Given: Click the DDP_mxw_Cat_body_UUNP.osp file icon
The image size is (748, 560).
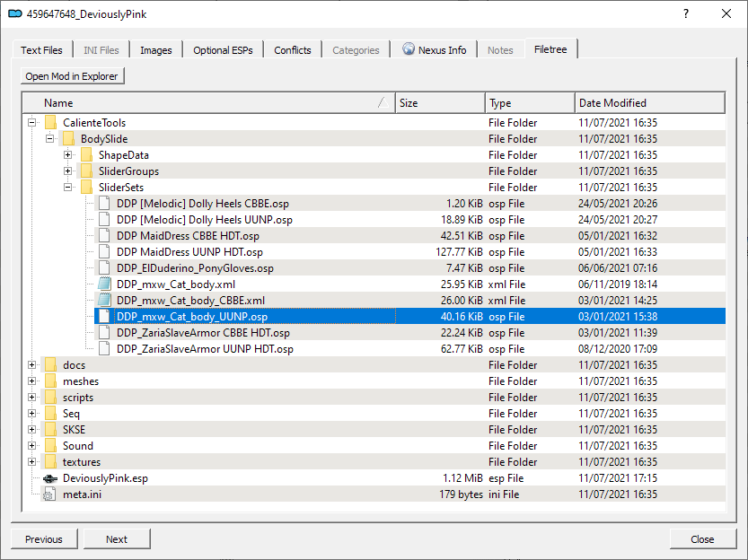Looking at the screenshot, I should 104,317.
